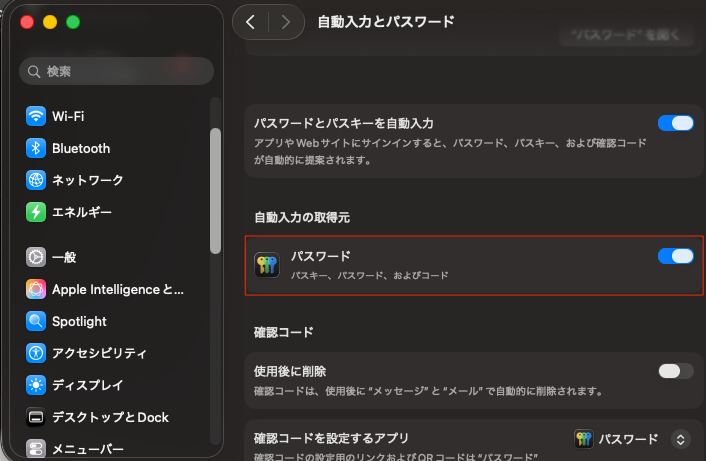Click the "パスワード"を開く button
This screenshot has height=461, width=706.
point(626,35)
